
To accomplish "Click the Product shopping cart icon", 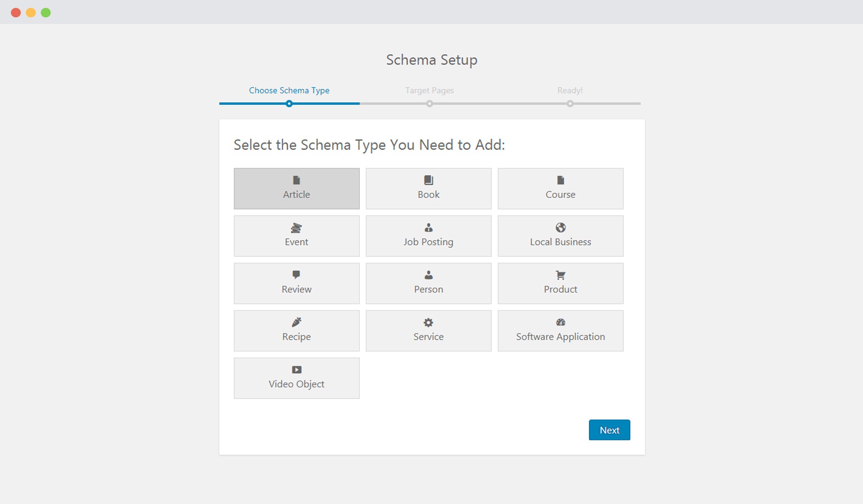I will [560, 275].
